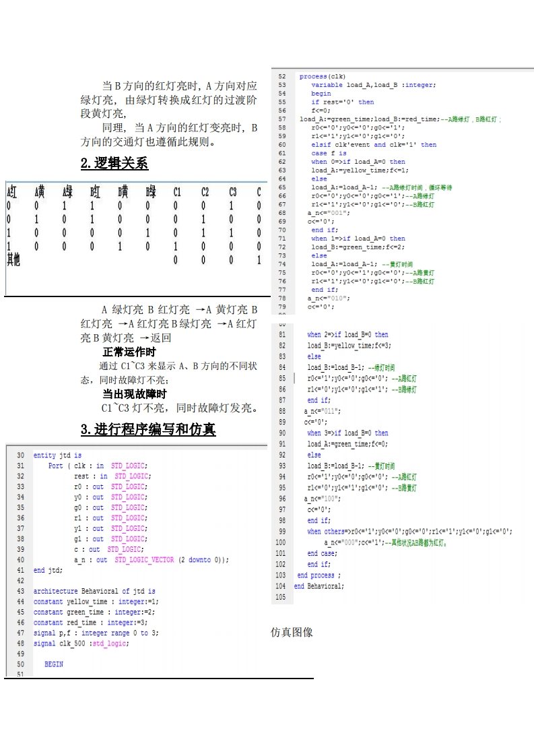Click "elsif clk'event and clk='1' then"
The image size is (534, 756).
coord(374,145)
